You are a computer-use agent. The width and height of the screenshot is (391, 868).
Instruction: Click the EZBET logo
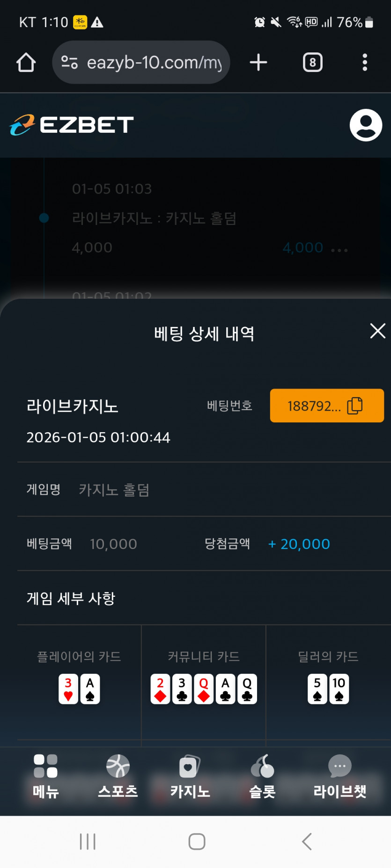[x=72, y=125]
